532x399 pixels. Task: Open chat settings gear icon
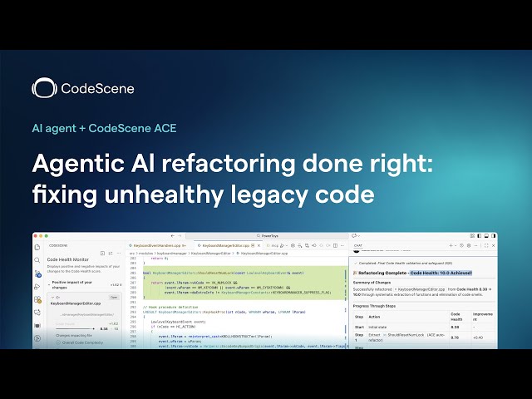click(x=469, y=245)
